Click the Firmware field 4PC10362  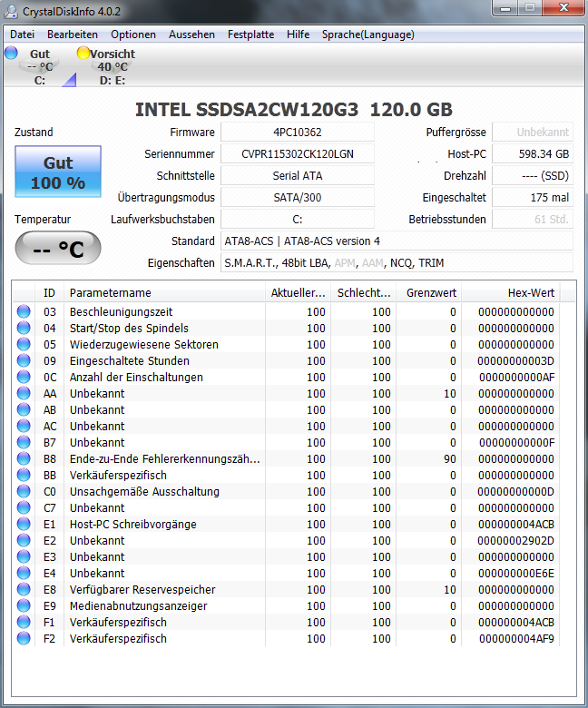[298, 132]
